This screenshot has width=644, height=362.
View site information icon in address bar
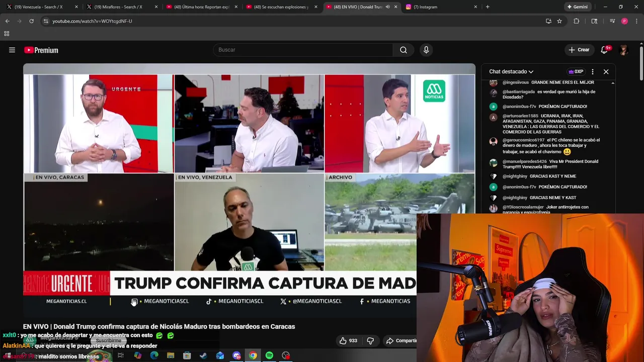(x=46, y=21)
